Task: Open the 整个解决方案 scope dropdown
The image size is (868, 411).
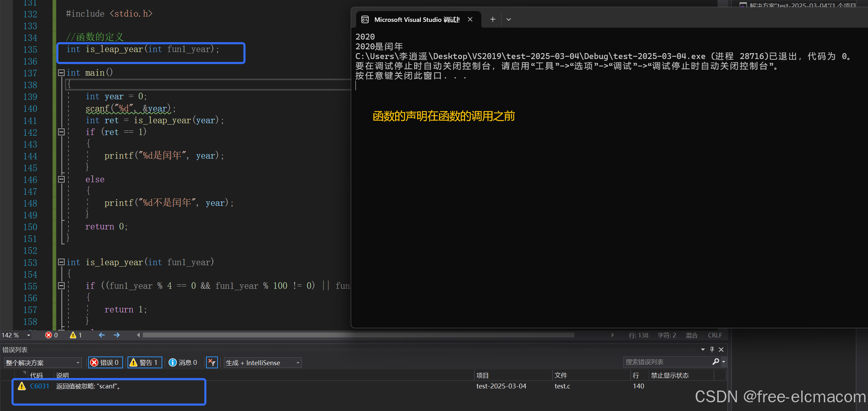Action: (43, 363)
